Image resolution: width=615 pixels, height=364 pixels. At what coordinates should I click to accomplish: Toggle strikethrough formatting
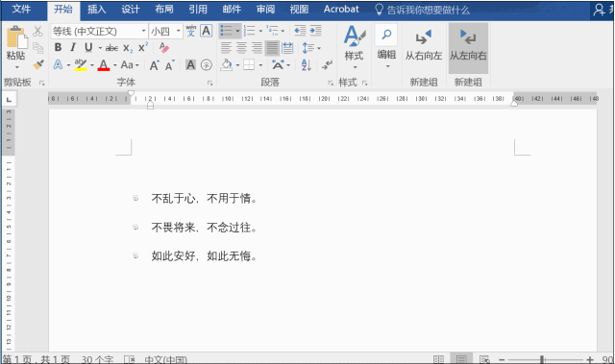tap(111, 48)
